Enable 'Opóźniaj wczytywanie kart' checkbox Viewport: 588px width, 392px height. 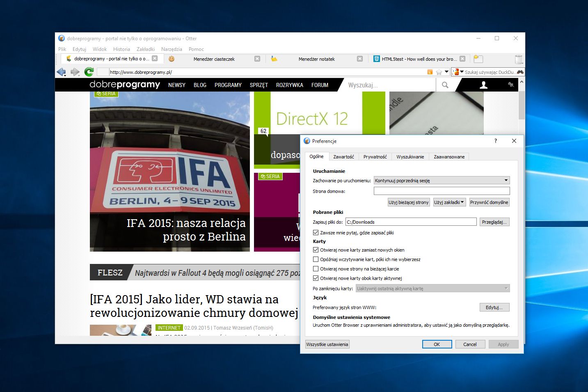pyautogui.click(x=316, y=259)
